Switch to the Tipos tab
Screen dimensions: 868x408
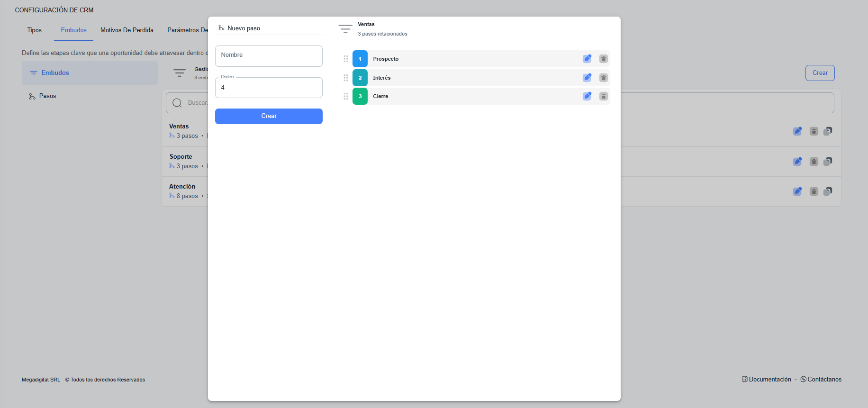34,30
